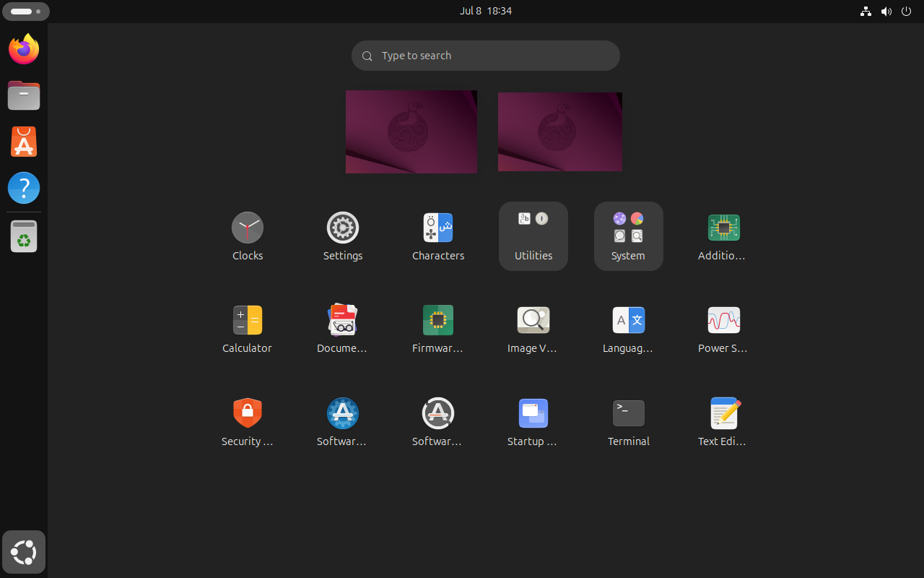Open the Clocks app
The height and width of the screenshot is (578, 924).
pyautogui.click(x=248, y=236)
